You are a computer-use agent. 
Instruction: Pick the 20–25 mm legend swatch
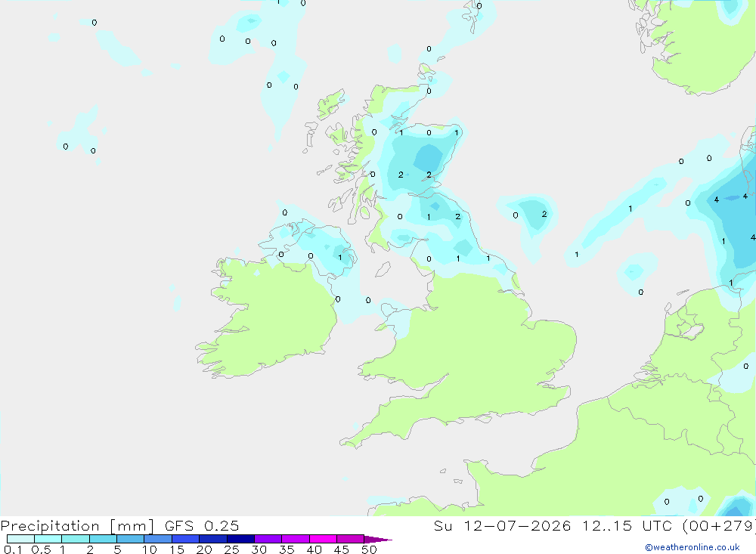[x=213, y=539]
